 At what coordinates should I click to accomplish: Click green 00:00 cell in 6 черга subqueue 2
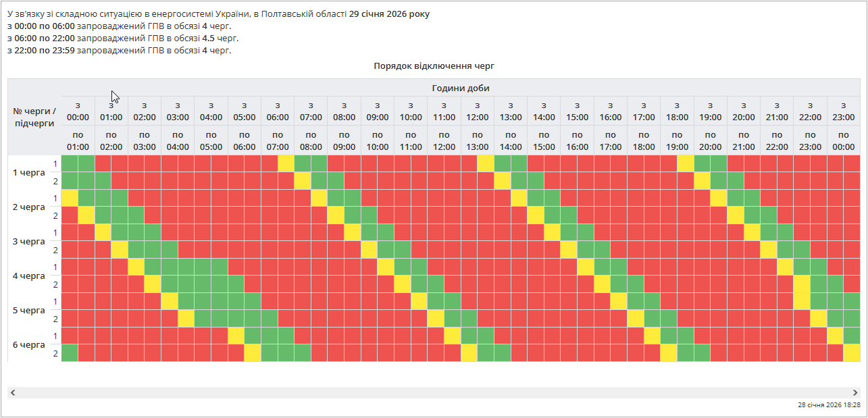[70, 352]
